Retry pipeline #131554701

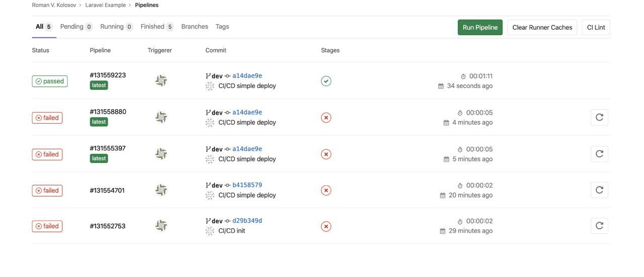tap(599, 190)
